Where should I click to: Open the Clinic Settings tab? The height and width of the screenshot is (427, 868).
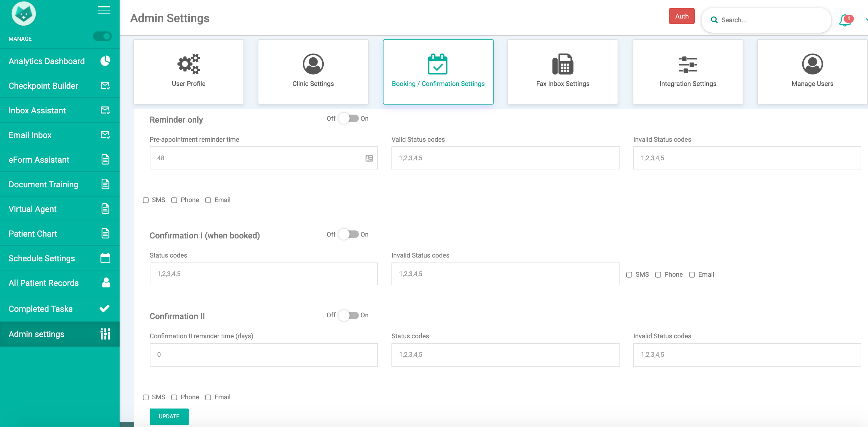[x=313, y=72]
